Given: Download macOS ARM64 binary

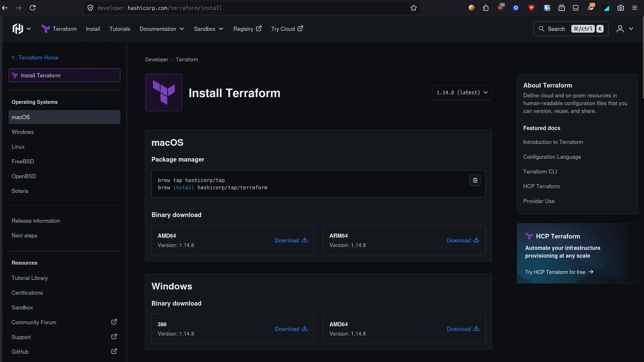Looking at the screenshot, I should pyautogui.click(x=463, y=240).
